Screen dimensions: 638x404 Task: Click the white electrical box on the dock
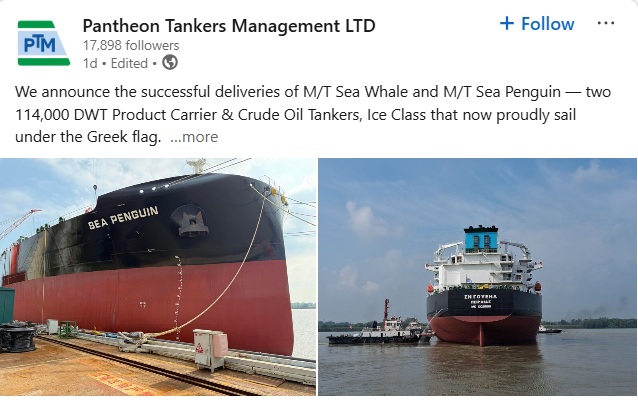pos(210,350)
